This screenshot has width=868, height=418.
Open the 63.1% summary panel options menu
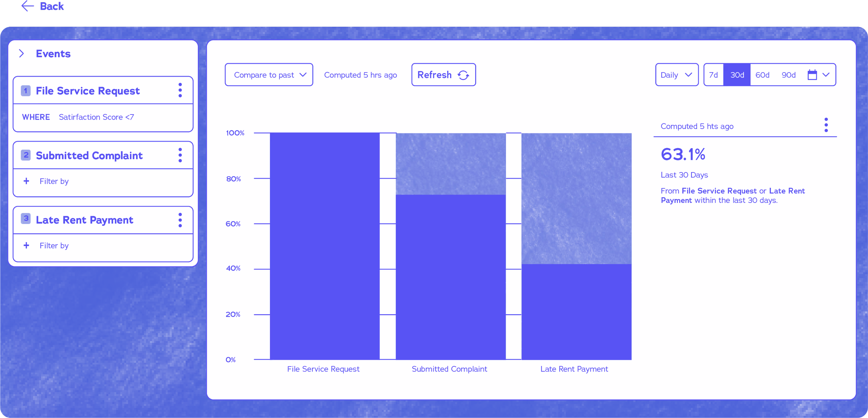coord(826,125)
